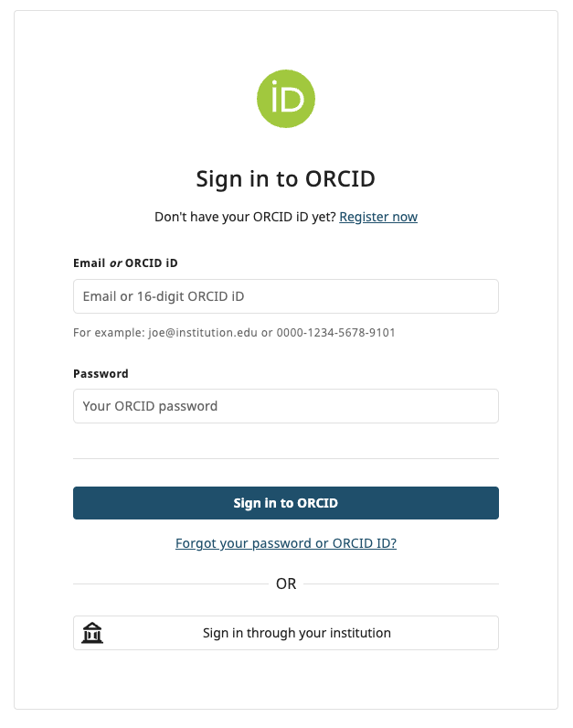Click the "Sign in to ORCID" page heading
Screen dimensions: 573x728
(286, 178)
